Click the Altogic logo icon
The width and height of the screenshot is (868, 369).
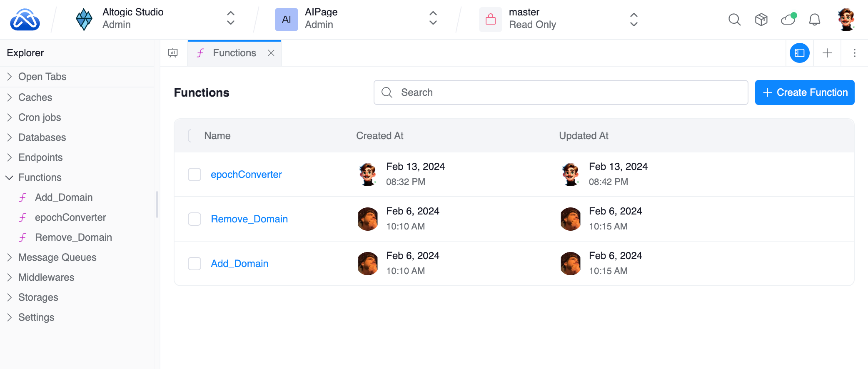point(25,20)
